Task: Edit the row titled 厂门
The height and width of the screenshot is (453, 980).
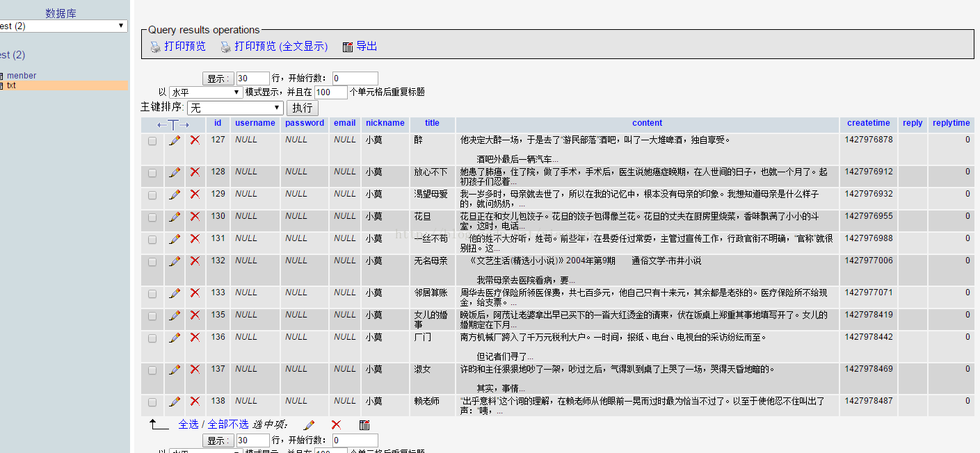Action: 175,337
